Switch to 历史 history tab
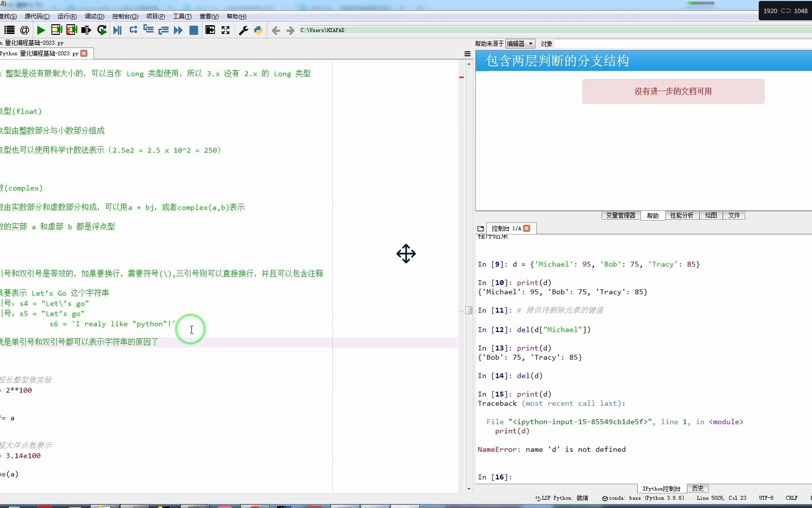 pos(698,488)
